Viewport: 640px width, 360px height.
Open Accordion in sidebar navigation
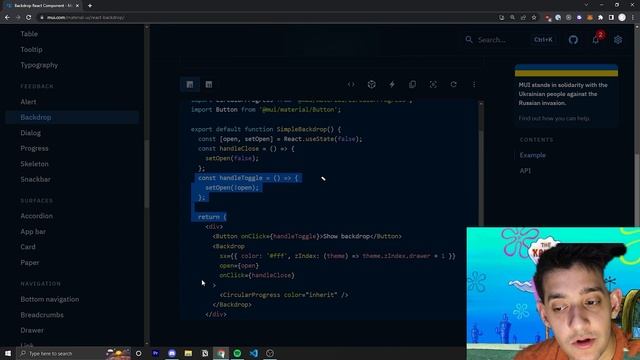(x=36, y=216)
